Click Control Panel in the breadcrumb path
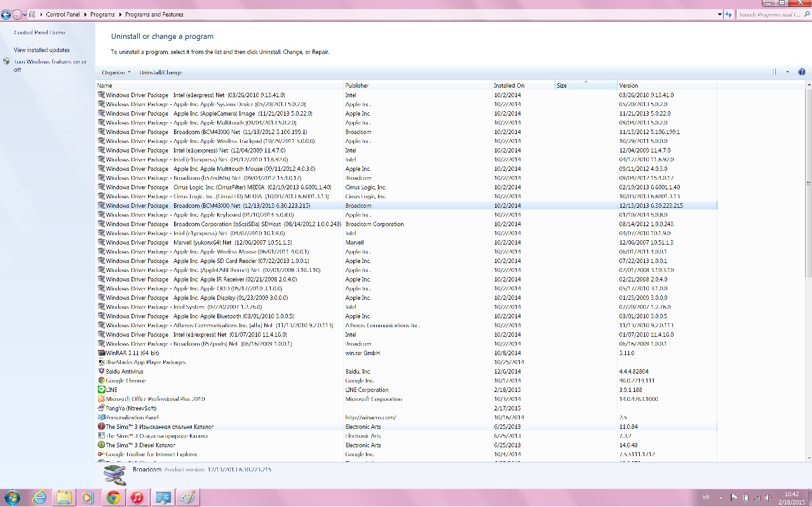812x507 pixels. pos(64,14)
